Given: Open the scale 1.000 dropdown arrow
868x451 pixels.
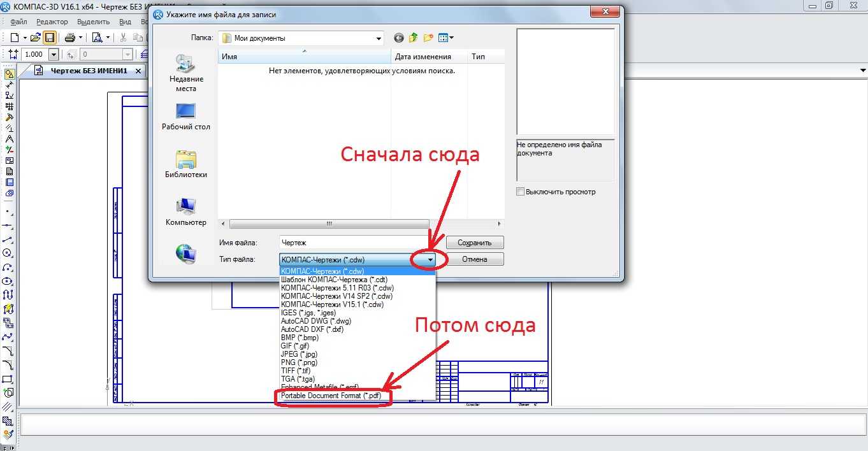Looking at the screenshot, I should [53, 55].
